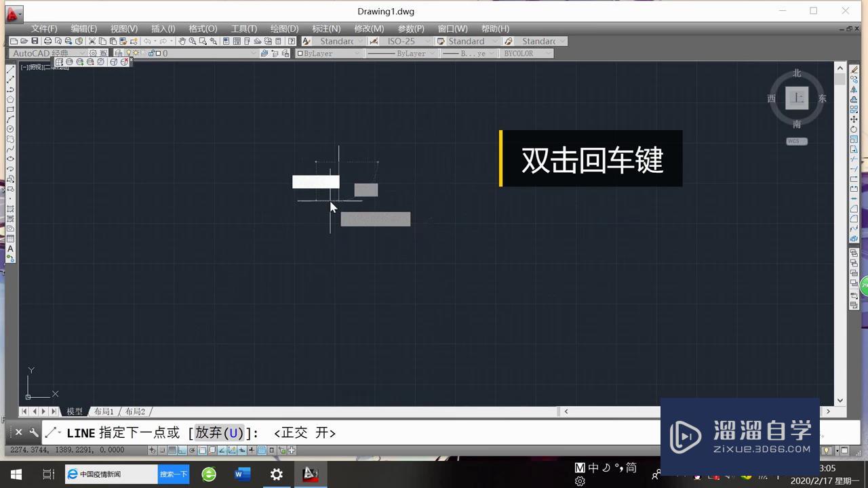Screen dimensions: 868x488
Task: Click the Customize wrench icon on command line
Action: coord(34,432)
